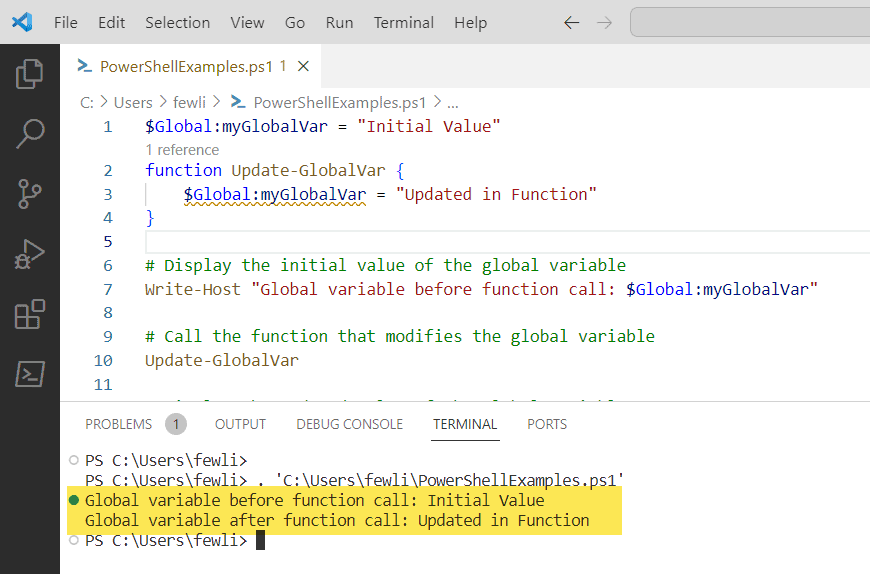Image resolution: width=870 pixels, height=574 pixels.
Task: Open the Extensions view icon
Action: 29,314
